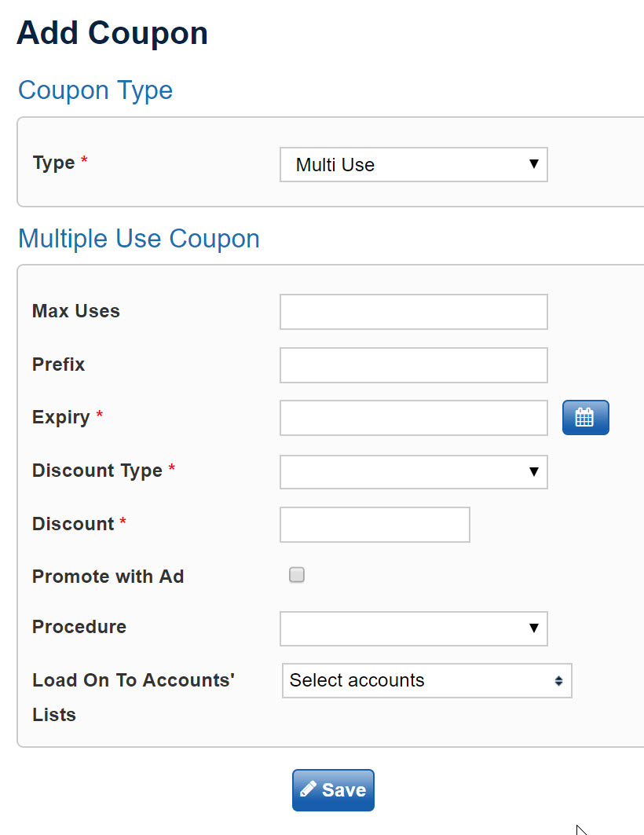Click the Multiple Use Coupon heading

click(139, 239)
